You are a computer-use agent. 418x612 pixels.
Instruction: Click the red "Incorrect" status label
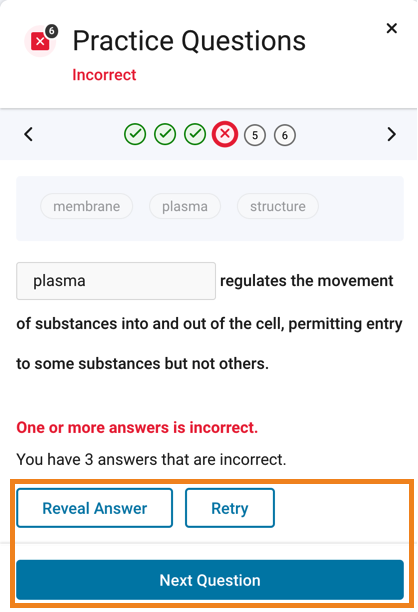pos(104,75)
